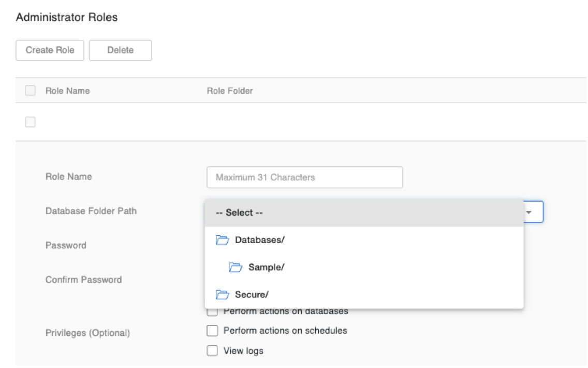Click the folder icon beside Secure/
This screenshot has height=368, width=588.
pyautogui.click(x=223, y=295)
